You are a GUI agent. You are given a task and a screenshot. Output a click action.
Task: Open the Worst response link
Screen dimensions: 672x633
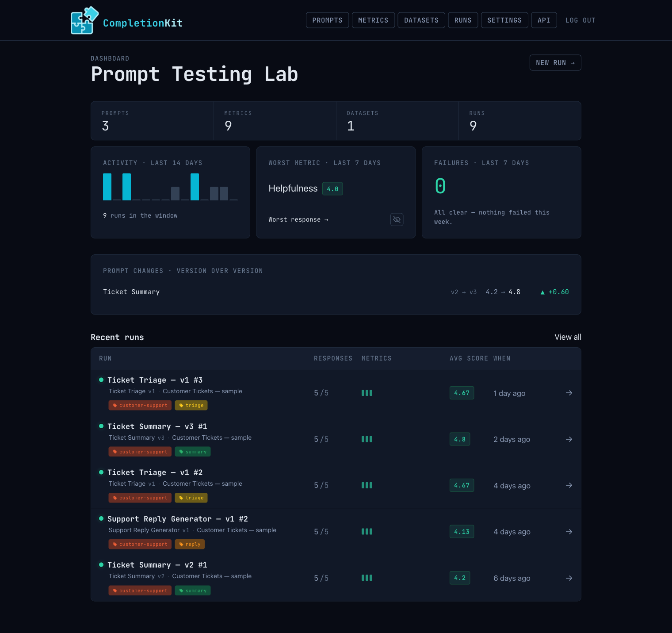coord(298,219)
